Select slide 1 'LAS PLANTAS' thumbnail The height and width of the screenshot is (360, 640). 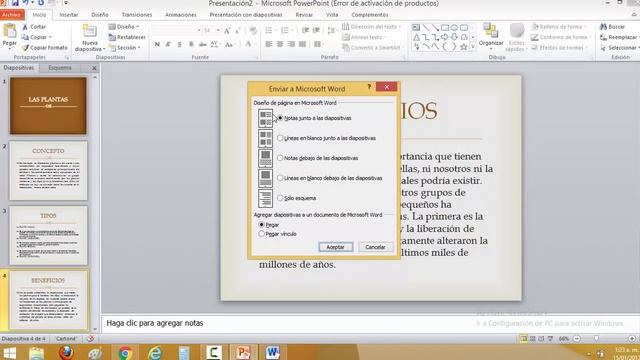(48, 106)
